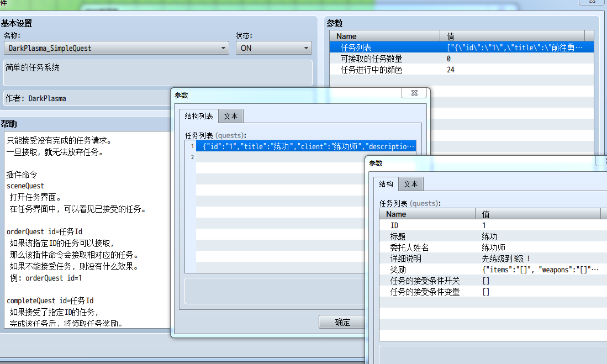Screen dimensions: 607x364
Task: Select the 任务进行中的颜色 parameter row
Action: tap(461, 70)
